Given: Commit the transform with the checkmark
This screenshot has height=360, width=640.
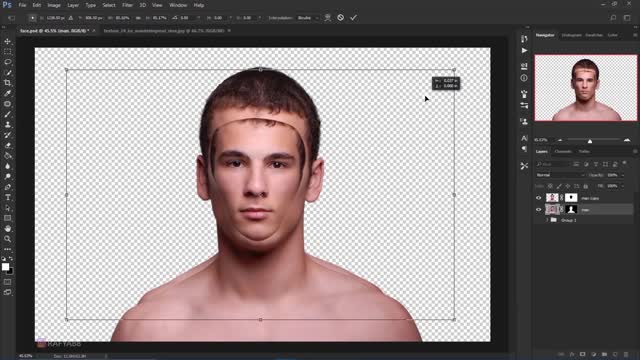Looking at the screenshot, I should (353, 18).
